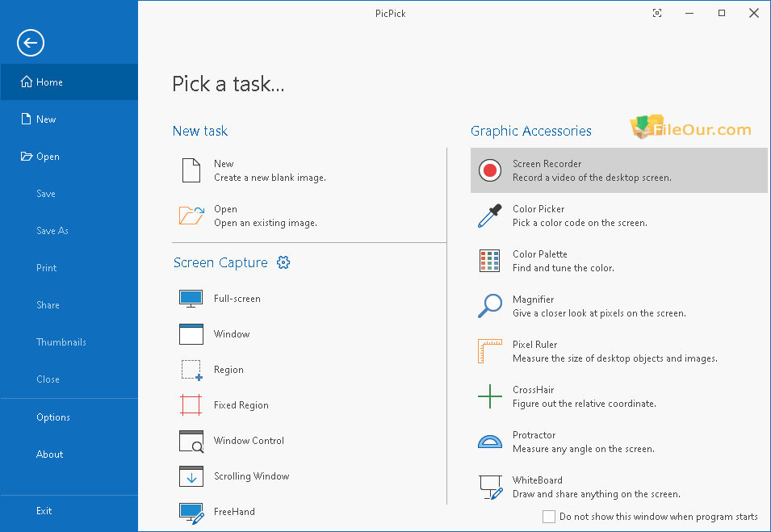Select the Color Picker eyedropper icon
Viewport: 771px width, 532px height.
490,216
